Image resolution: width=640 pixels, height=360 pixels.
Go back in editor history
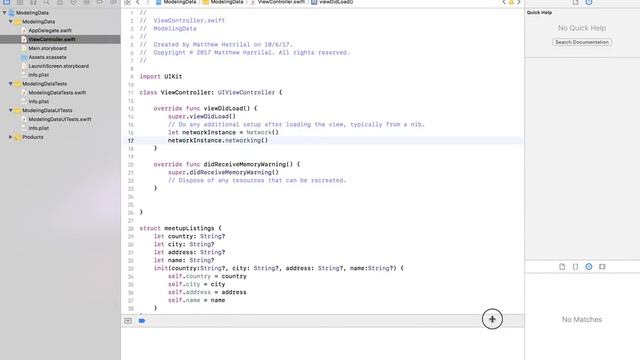[138, 2]
